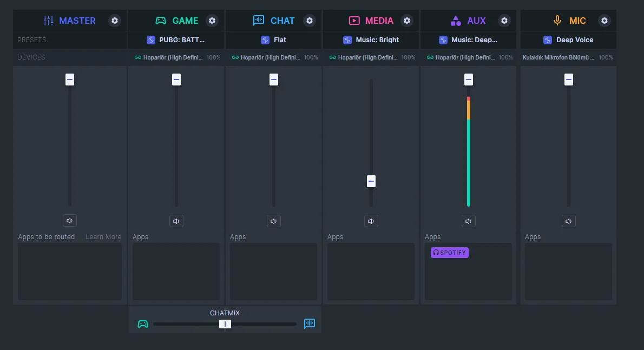This screenshot has height=350, width=644.
Task: Click the MASTER mixer sliders icon
Action: (x=49, y=21)
